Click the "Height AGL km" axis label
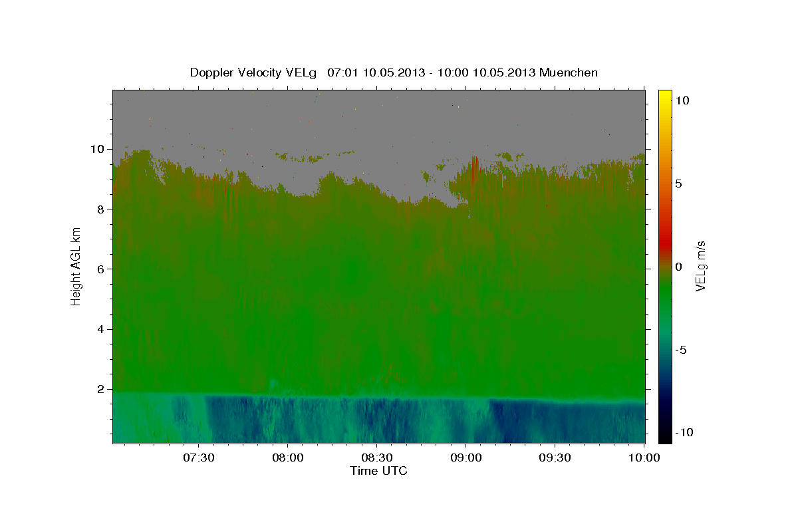 tap(76, 266)
